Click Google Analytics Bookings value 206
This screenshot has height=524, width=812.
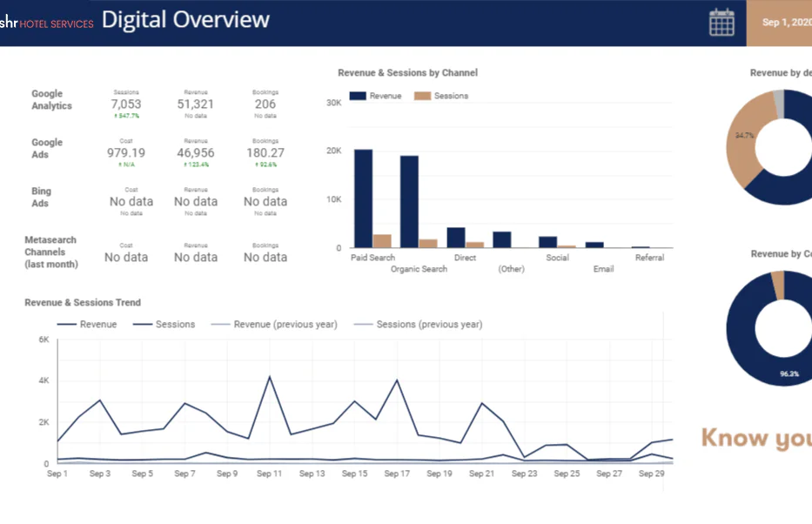click(x=265, y=104)
